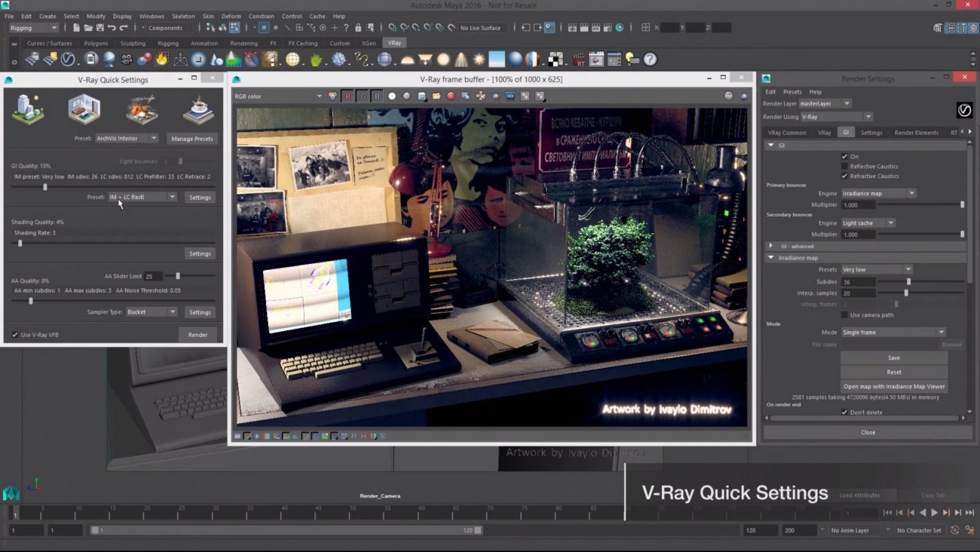Viewport: 980px width, 552px height.
Task: Click the Reset button in irradiance map mode
Action: [x=894, y=372]
